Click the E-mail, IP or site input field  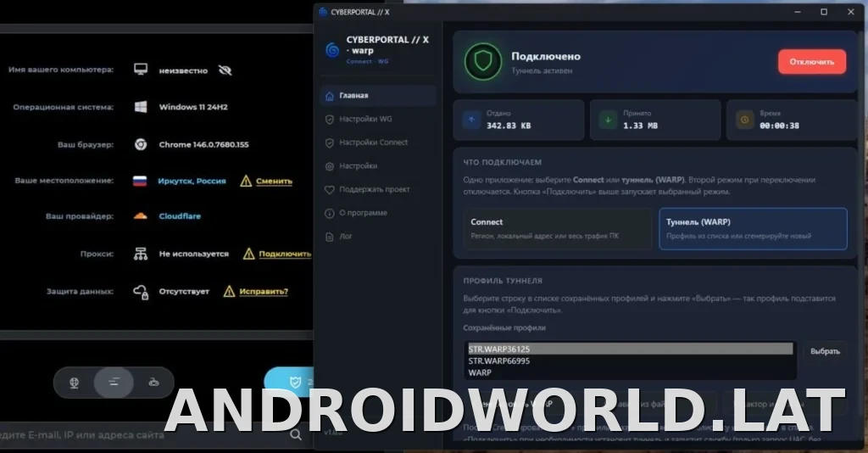(x=142, y=434)
